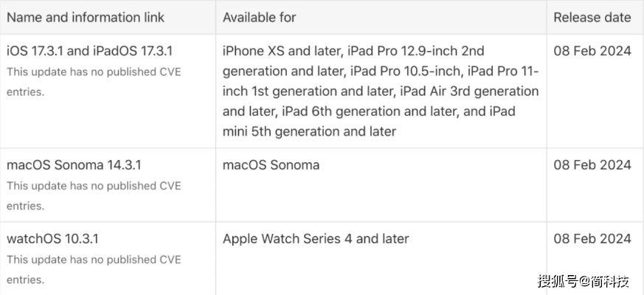Select the "iPad Air 3rd generation" text
Image resolution: width=644 pixels, height=295 pixels.
tap(469, 91)
